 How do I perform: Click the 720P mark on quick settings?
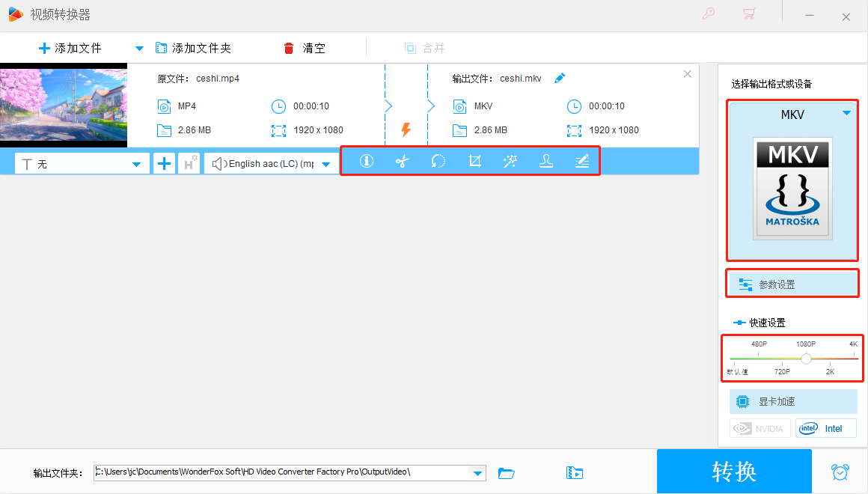pyautogui.click(x=782, y=371)
